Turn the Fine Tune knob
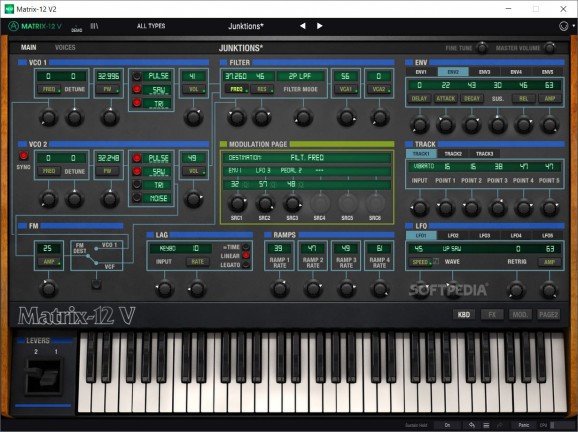The height and width of the screenshot is (432, 578). 482,48
